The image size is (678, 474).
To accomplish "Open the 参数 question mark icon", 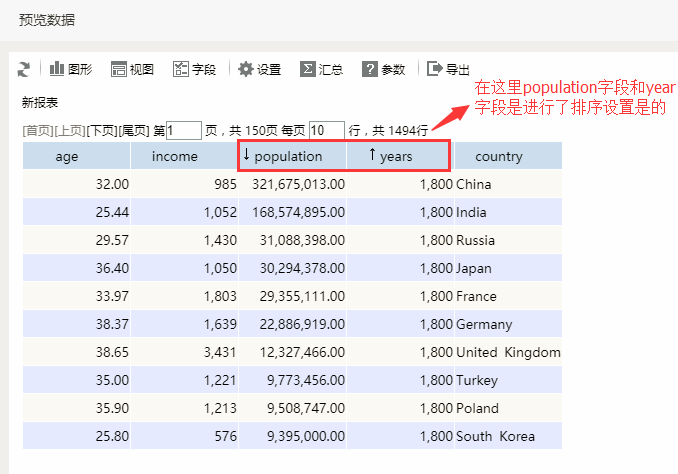I will click(x=370, y=69).
